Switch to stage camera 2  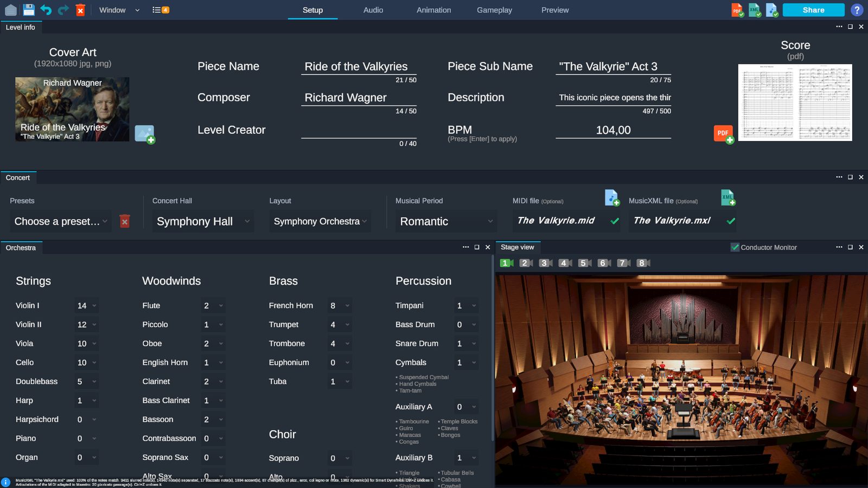[x=526, y=263]
